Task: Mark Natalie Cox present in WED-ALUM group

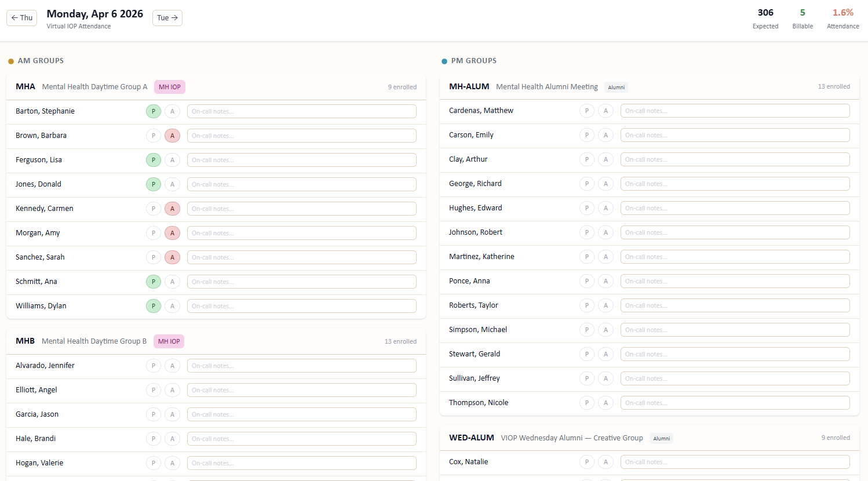Action: click(586, 462)
